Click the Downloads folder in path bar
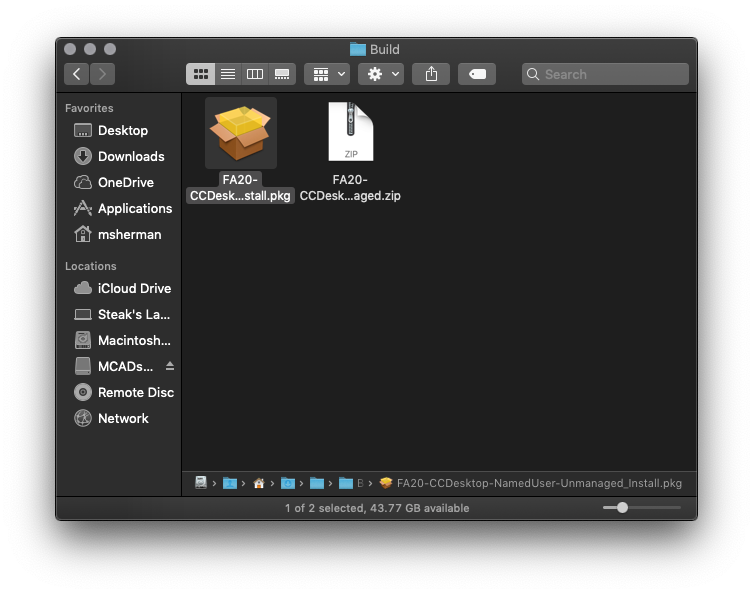753x594 pixels. click(x=288, y=483)
